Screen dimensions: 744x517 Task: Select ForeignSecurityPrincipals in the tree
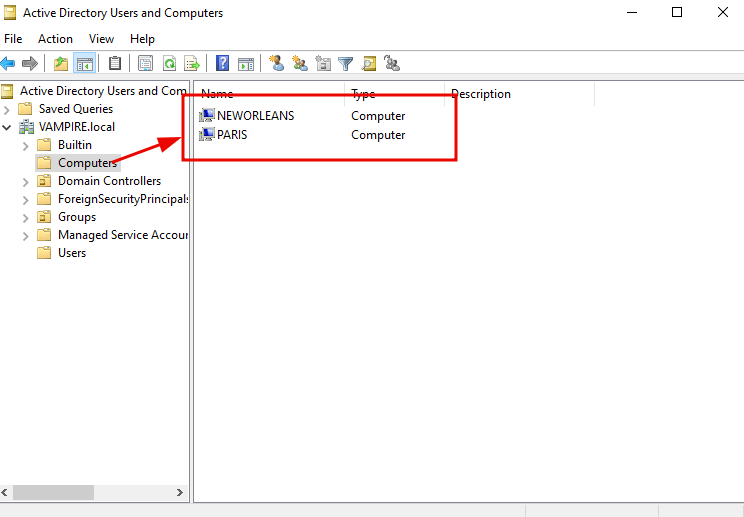coord(122,199)
